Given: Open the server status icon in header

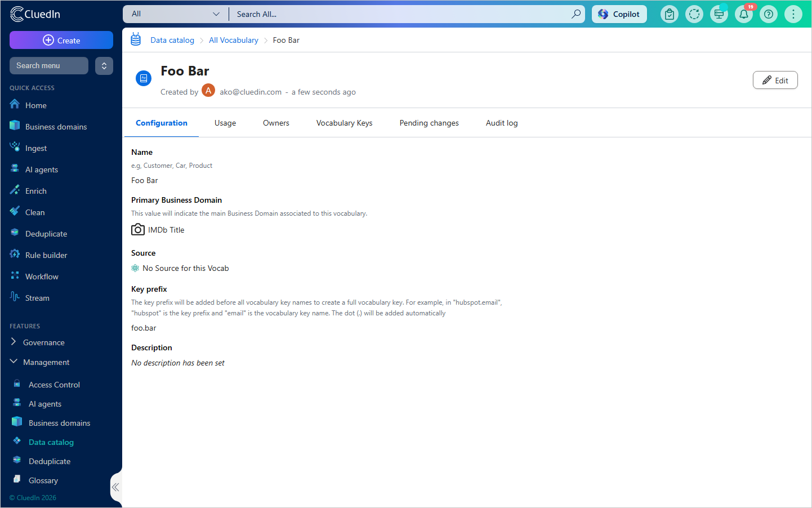Looking at the screenshot, I should click(x=719, y=14).
